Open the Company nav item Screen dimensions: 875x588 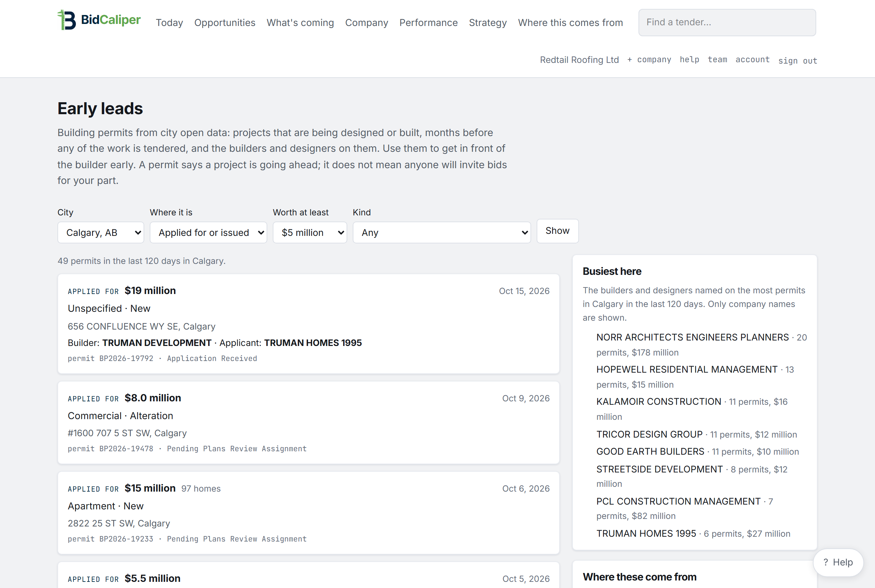(x=366, y=23)
